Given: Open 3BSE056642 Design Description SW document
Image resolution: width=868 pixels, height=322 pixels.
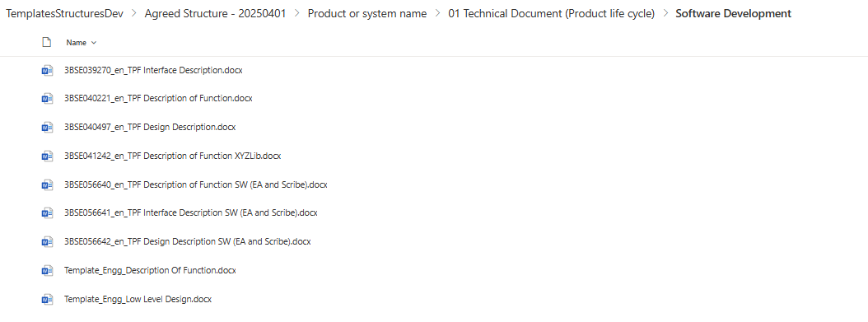Looking at the screenshot, I should [x=188, y=242].
